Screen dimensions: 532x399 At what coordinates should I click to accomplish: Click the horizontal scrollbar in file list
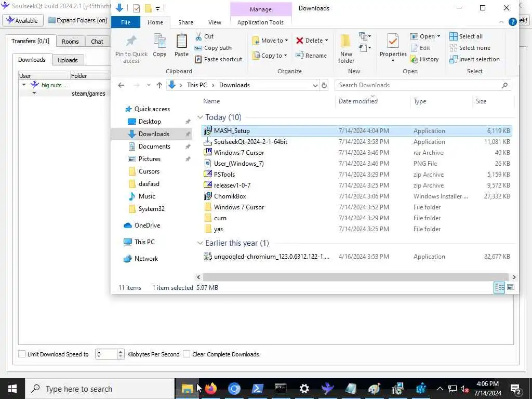point(355,277)
